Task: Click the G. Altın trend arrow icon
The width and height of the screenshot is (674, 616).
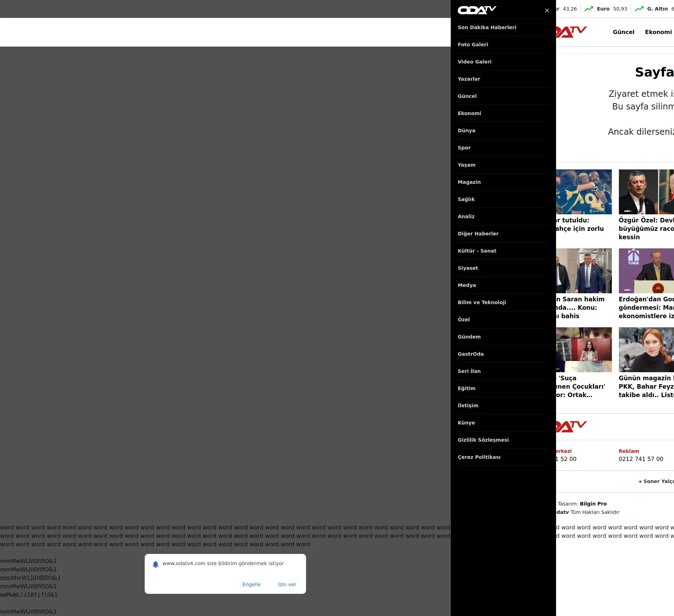Action: pyautogui.click(x=639, y=9)
